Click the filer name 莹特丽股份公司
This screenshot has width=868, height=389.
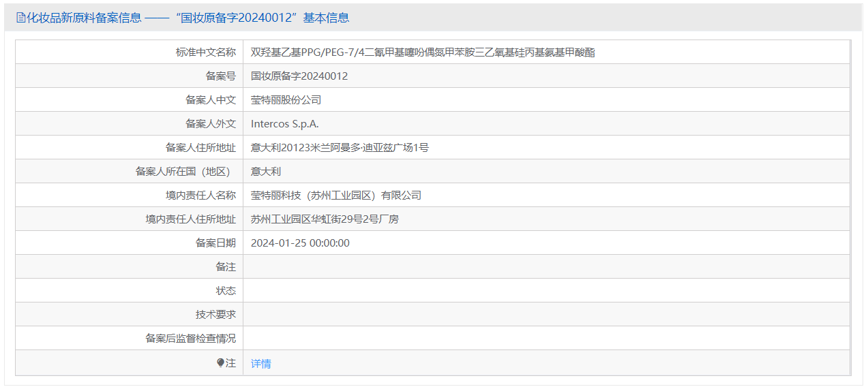click(x=286, y=99)
